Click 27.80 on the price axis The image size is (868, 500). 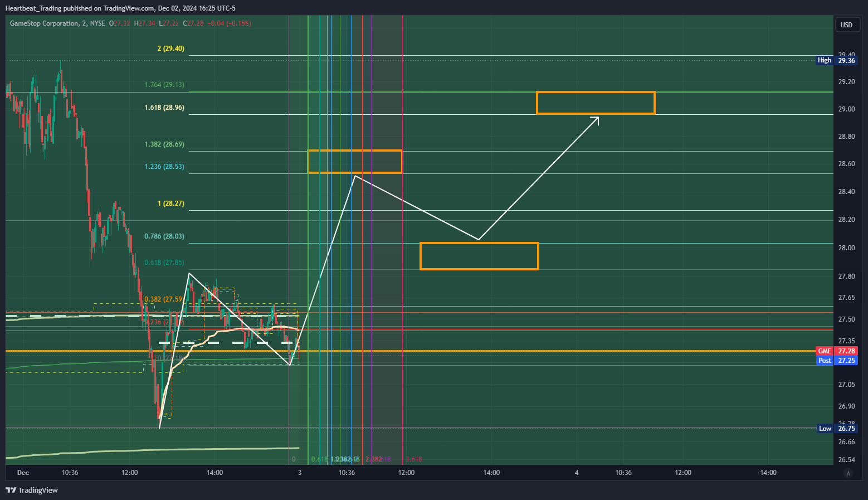(x=846, y=276)
